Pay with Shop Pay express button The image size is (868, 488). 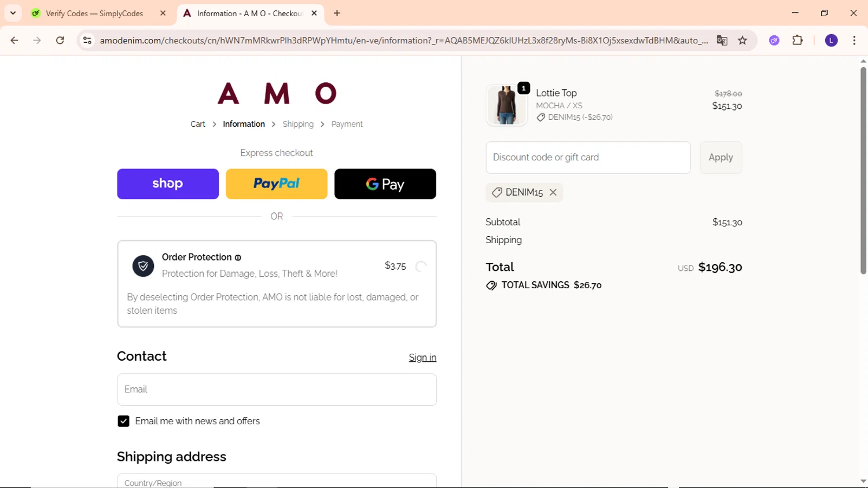(168, 184)
